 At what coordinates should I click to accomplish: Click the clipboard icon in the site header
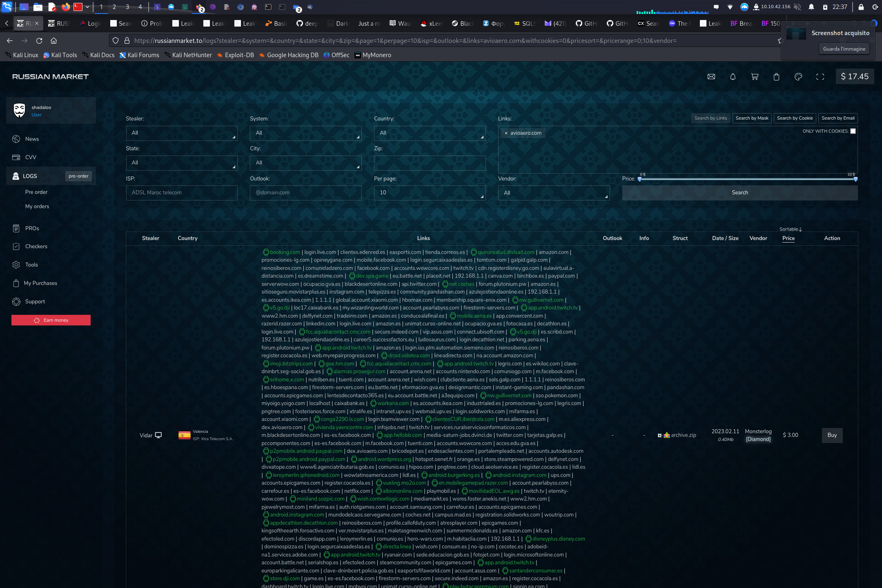point(777,77)
